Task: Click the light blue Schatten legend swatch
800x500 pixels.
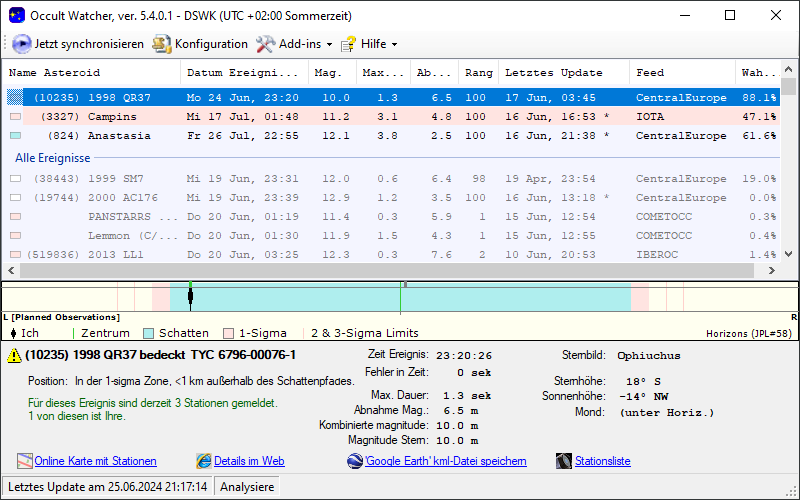Action: 149,333
